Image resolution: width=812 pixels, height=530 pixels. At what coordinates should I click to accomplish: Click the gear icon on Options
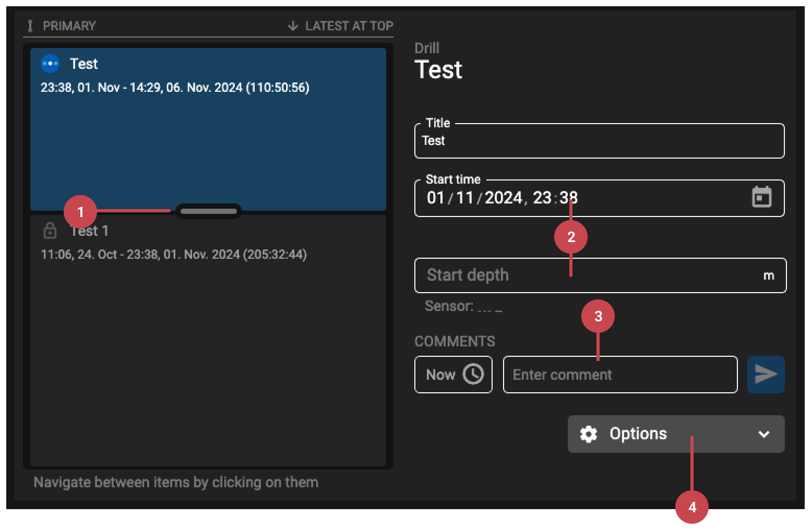pos(589,434)
